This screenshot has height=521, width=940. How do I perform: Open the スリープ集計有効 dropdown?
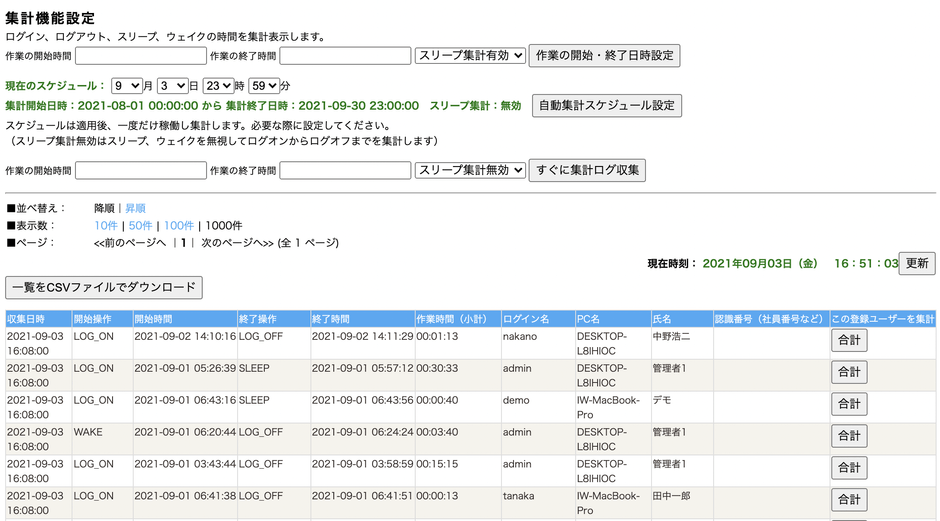[x=470, y=56]
